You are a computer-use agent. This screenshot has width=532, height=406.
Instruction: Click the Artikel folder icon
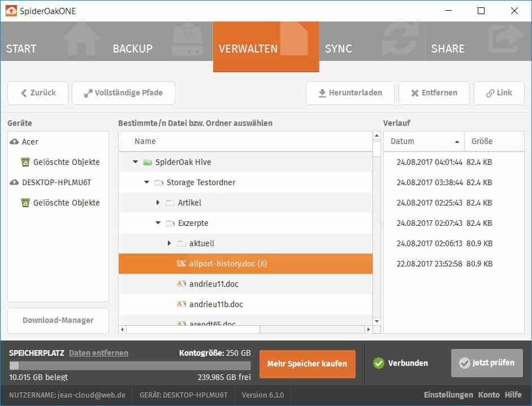[170, 203]
